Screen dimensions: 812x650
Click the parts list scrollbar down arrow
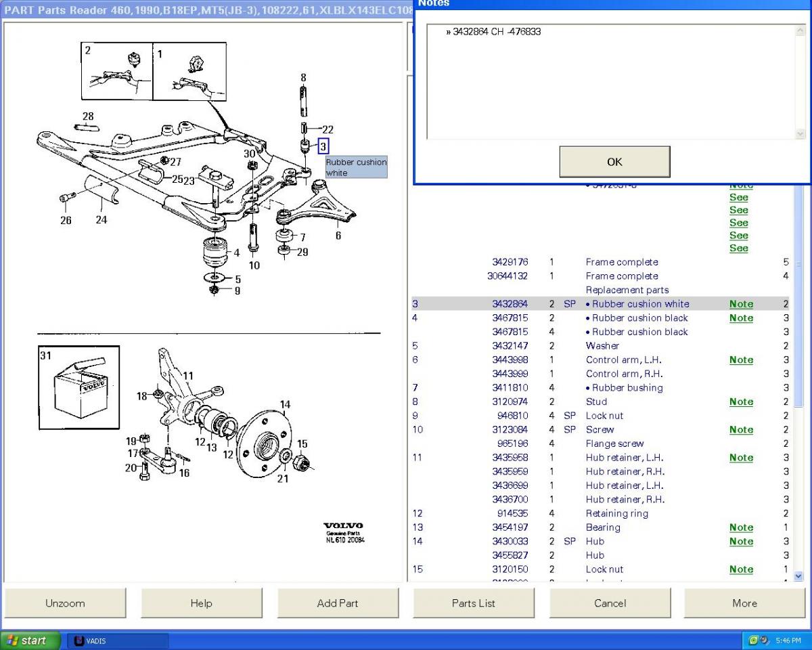pyautogui.click(x=798, y=576)
